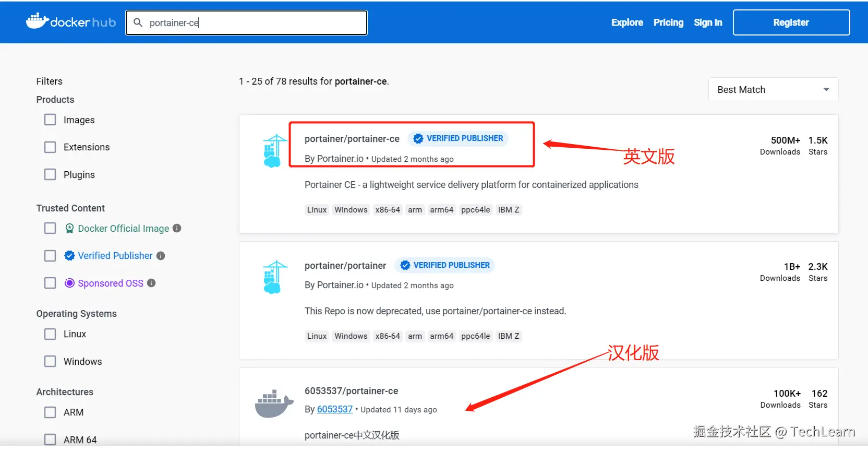This screenshot has width=868, height=451.
Task: Open the 6053537/portainer-ce repository title
Action: pyautogui.click(x=351, y=391)
